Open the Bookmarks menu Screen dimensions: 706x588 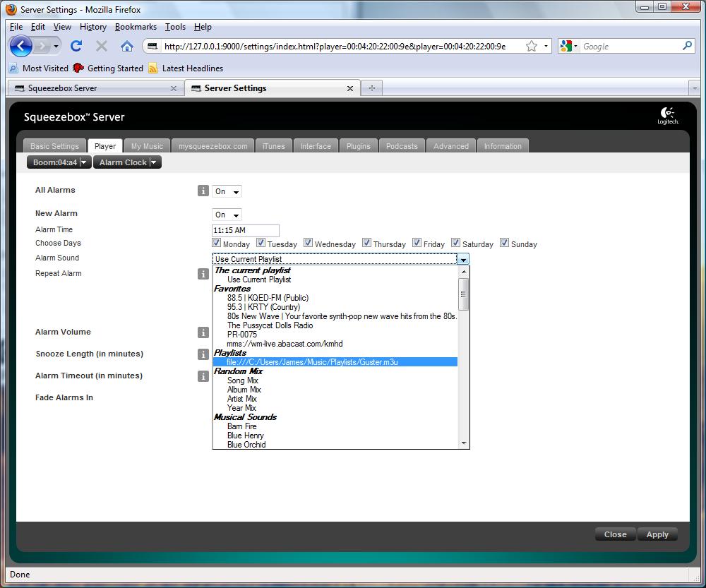[x=136, y=27]
